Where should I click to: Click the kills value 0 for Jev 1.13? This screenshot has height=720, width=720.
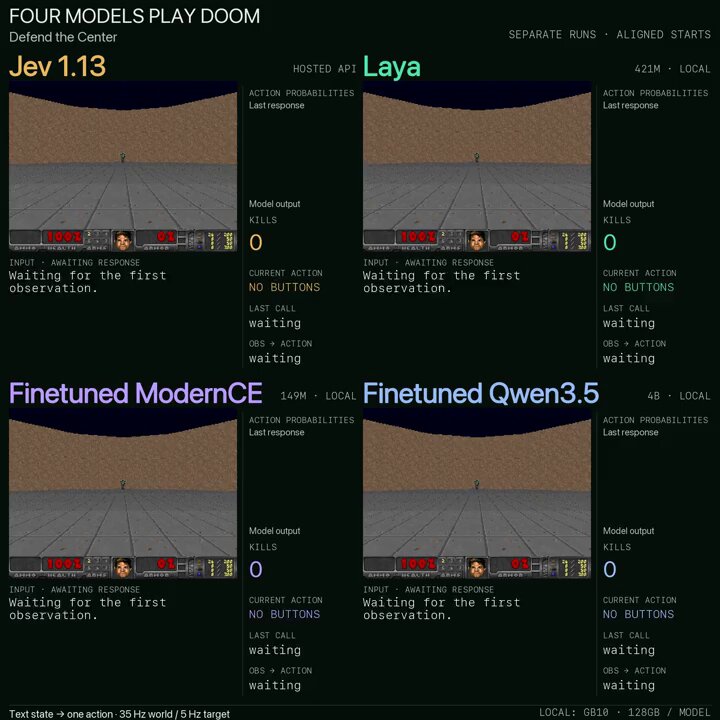coord(256,242)
